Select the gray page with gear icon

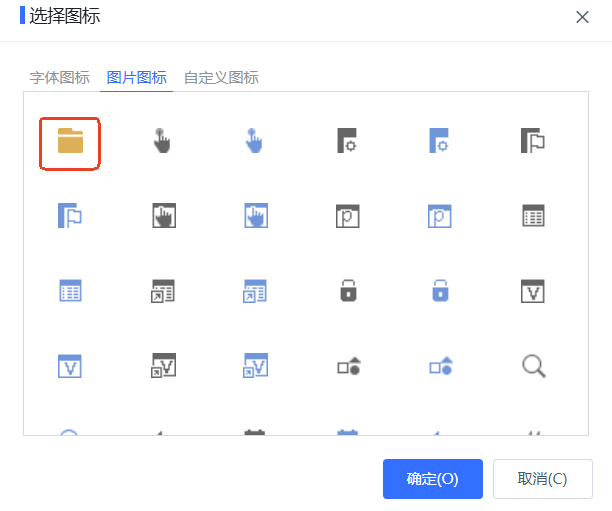pos(347,141)
